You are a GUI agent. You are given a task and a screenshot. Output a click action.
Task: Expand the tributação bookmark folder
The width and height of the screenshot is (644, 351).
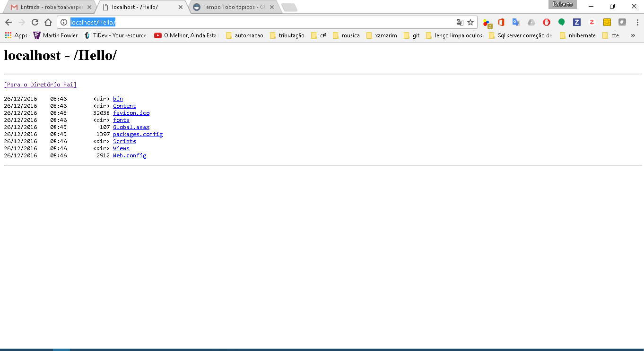287,35
